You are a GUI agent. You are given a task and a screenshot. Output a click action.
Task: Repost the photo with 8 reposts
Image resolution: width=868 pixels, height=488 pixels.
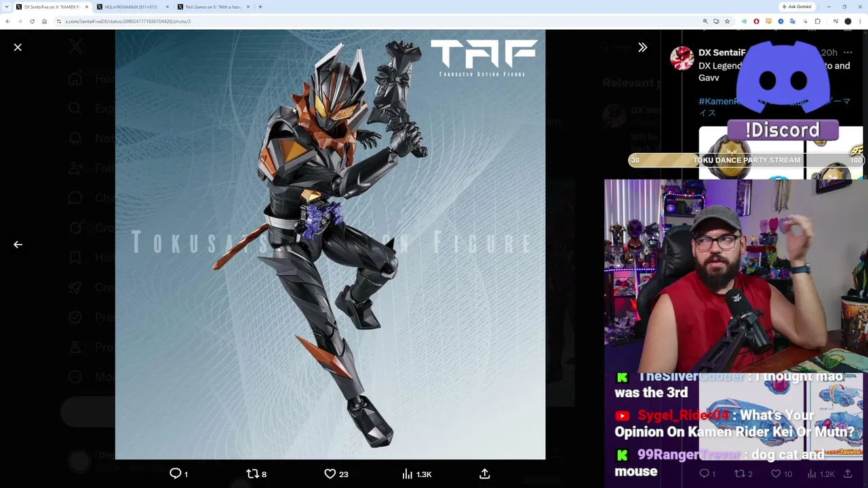(x=256, y=474)
